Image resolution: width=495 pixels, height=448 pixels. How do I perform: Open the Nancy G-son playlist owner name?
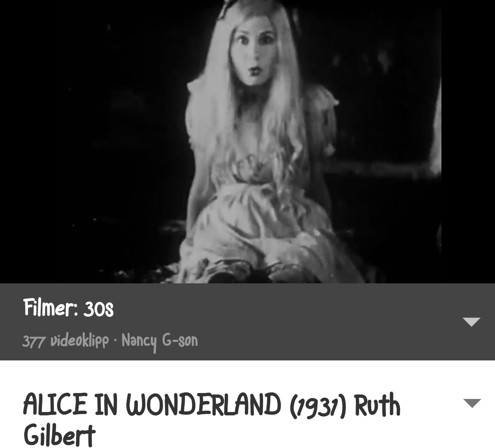coord(160,340)
